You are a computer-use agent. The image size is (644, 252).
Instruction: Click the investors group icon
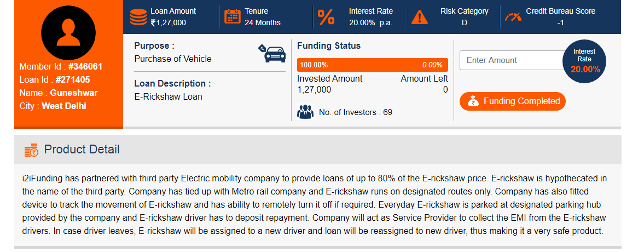pyautogui.click(x=305, y=112)
